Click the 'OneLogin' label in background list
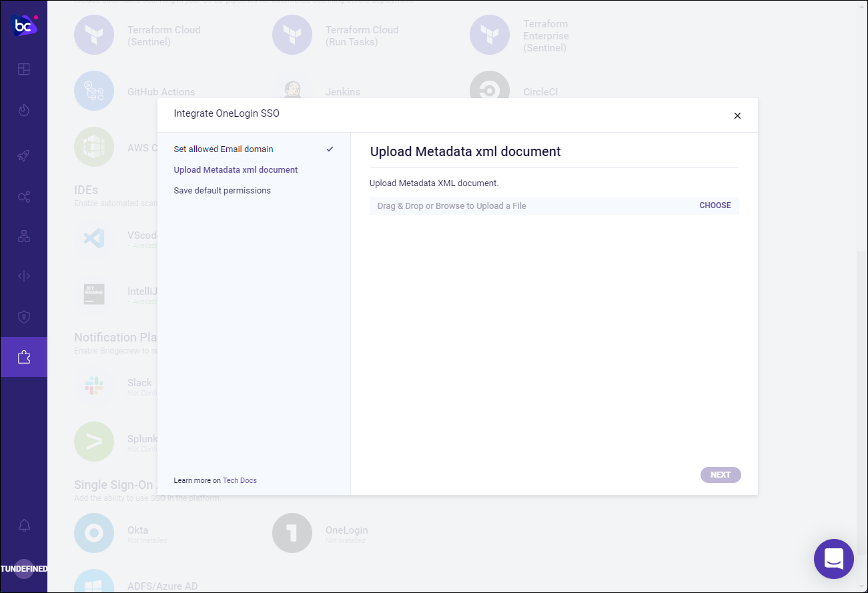 [347, 530]
